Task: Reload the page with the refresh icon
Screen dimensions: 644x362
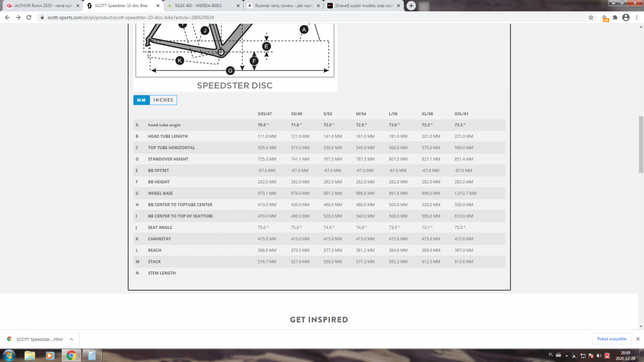Action: click(30, 17)
